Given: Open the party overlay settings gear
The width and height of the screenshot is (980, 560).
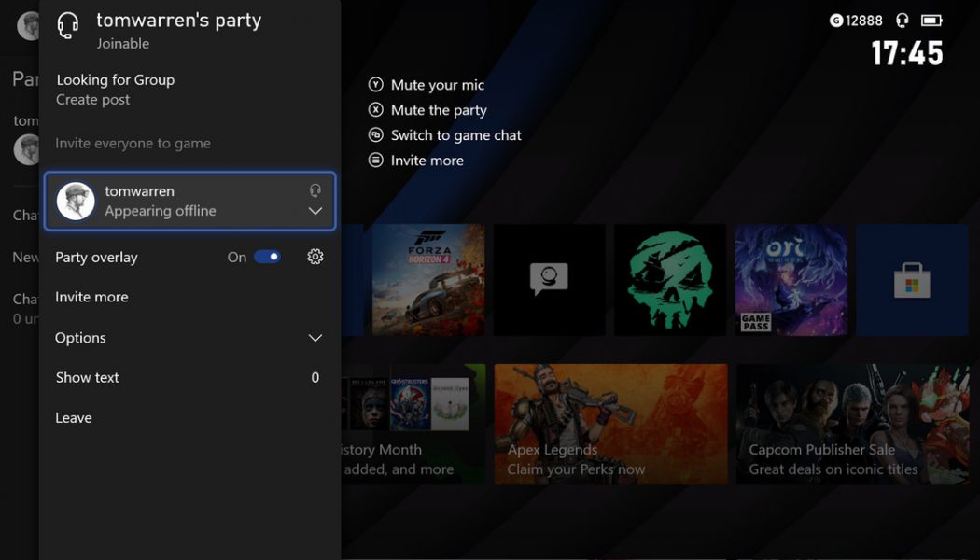Looking at the screenshot, I should point(315,256).
